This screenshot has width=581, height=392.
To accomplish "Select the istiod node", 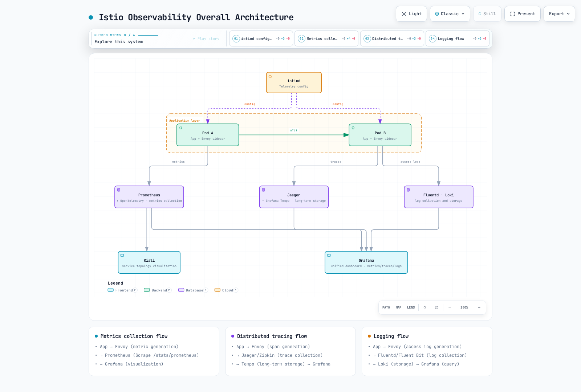I will click(294, 82).
